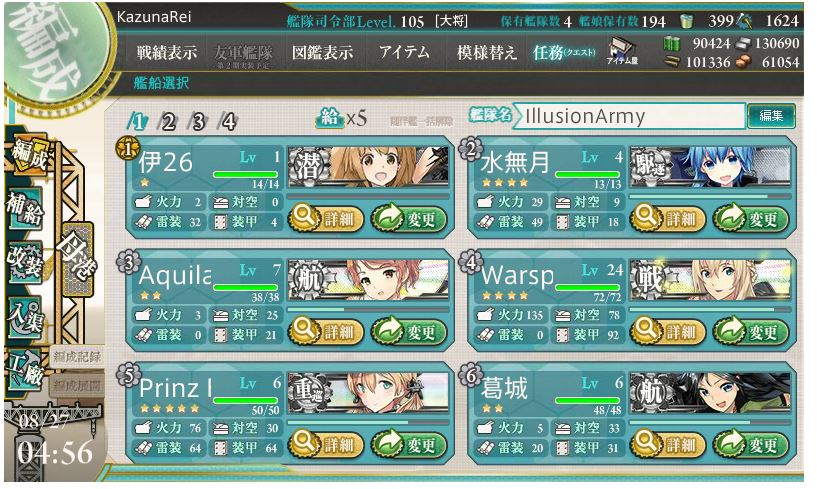Image resolution: width=817 pixels, height=489 pixels.
Task: Open the 編成記録 formation record tab
Action: click(77, 357)
